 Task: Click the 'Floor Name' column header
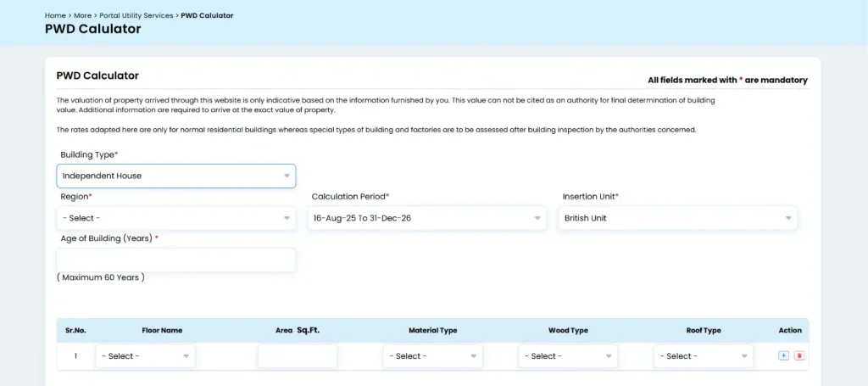[x=162, y=330]
